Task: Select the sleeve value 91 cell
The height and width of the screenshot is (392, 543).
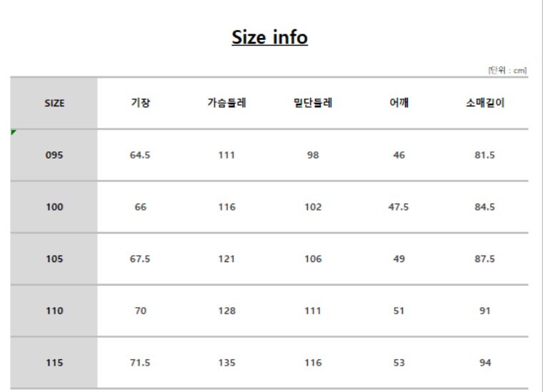Action: point(485,311)
